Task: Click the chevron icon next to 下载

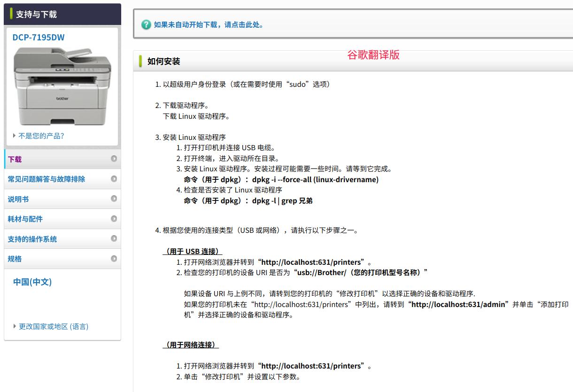Action: click(114, 159)
